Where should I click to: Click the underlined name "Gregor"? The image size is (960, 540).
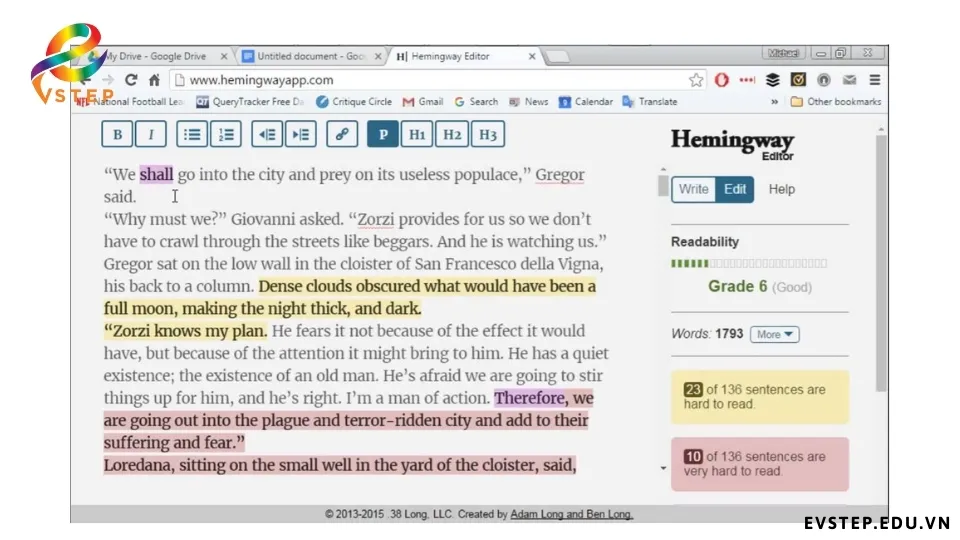(560, 174)
